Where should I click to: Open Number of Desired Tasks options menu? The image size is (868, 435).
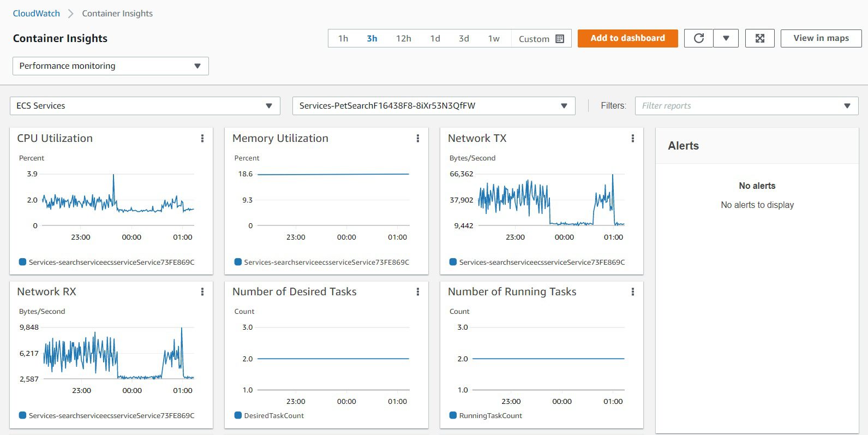pos(418,292)
